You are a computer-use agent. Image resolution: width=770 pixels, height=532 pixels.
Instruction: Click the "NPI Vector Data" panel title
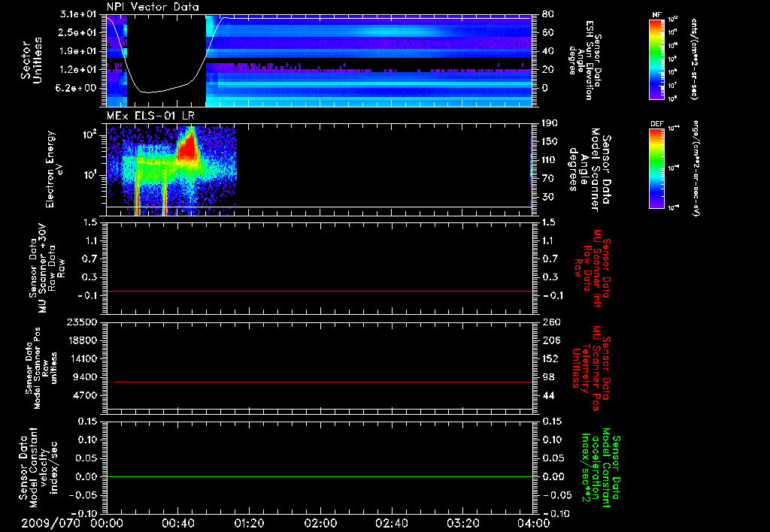point(153,7)
